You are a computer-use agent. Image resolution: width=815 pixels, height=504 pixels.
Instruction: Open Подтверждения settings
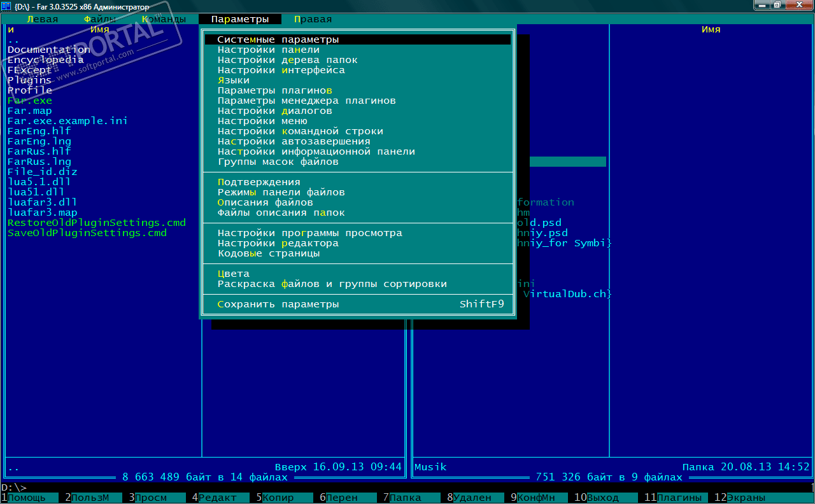[358, 182]
